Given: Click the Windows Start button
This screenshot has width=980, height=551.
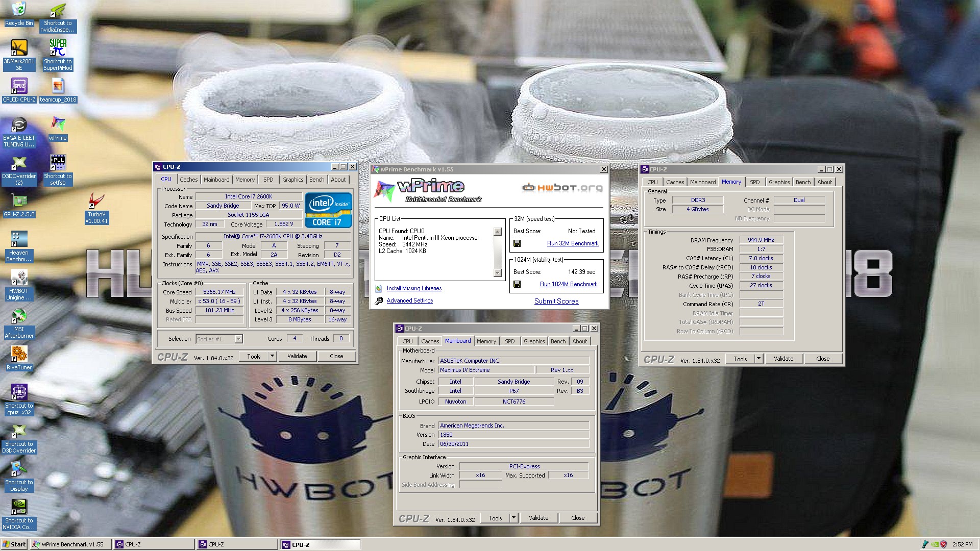Looking at the screenshot, I should [14, 544].
